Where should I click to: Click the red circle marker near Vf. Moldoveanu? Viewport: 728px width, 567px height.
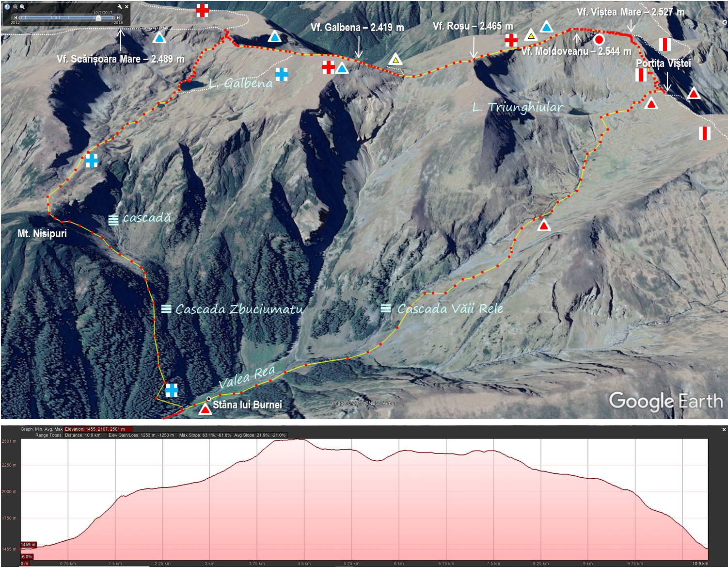click(x=599, y=40)
